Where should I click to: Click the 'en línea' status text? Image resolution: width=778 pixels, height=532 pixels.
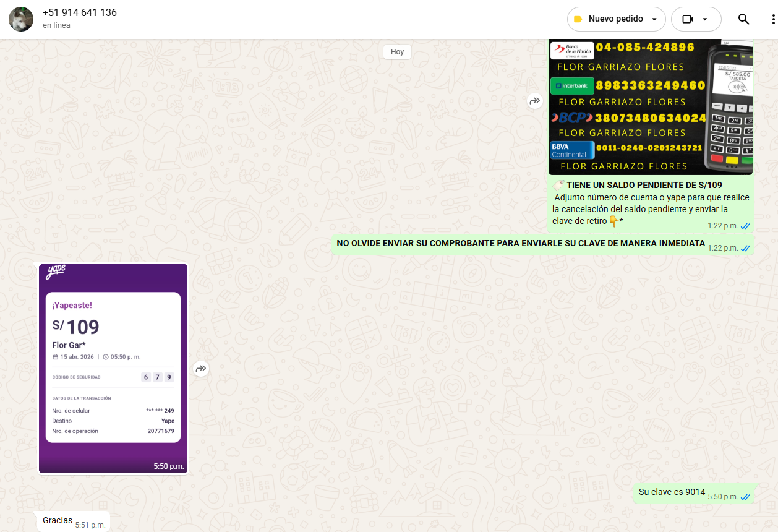[56, 25]
